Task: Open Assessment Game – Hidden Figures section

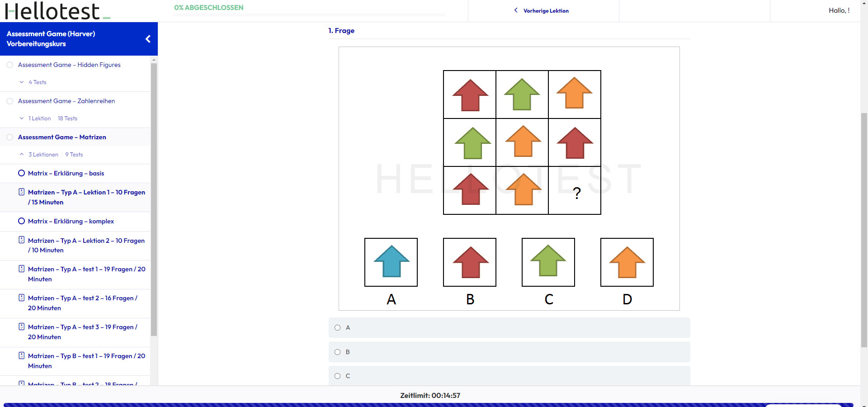Action: (69, 65)
